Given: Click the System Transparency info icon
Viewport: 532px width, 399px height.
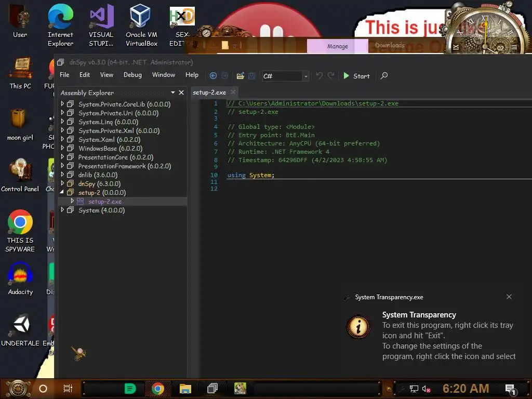Looking at the screenshot, I should click(x=358, y=327).
